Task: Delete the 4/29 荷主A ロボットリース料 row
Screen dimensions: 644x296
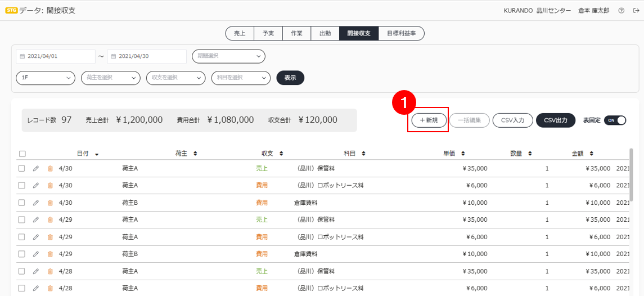Action: click(x=50, y=237)
